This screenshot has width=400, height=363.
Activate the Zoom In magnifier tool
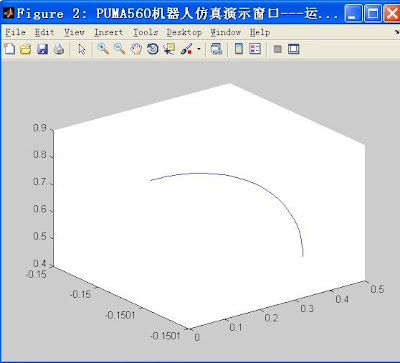(x=103, y=49)
